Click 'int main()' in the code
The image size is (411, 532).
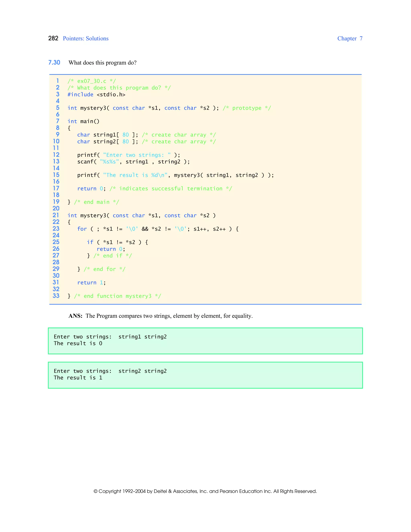click(x=83, y=121)
